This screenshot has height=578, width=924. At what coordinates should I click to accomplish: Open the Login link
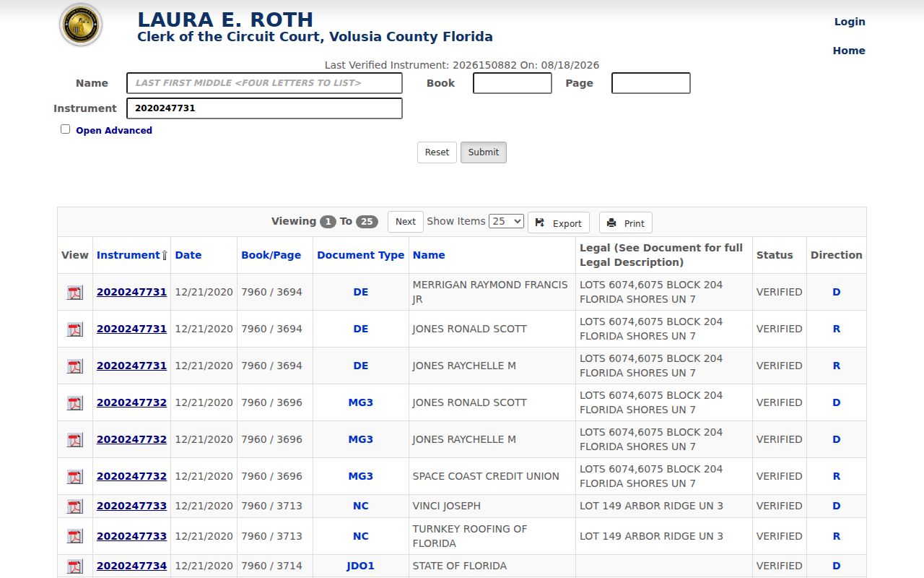[x=850, y=22]
